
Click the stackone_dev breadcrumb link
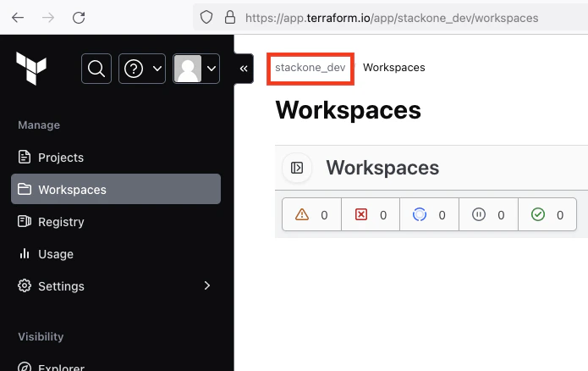[x=310, y=68]
